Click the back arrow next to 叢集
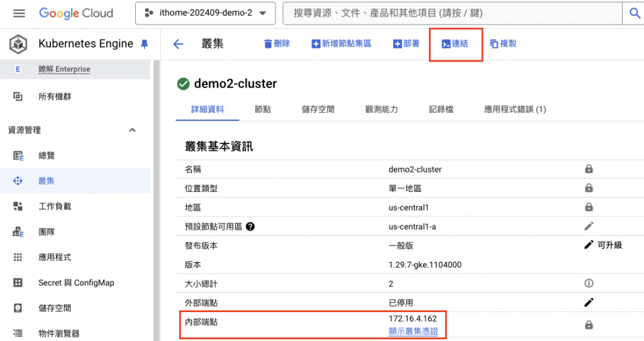This screenshot has width=644, height=341. click(x=178, y=44)
